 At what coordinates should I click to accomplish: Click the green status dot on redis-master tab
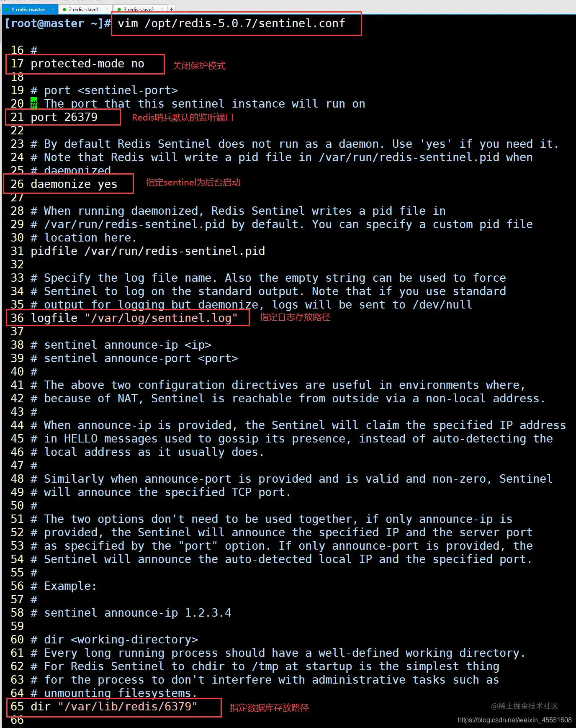[7, 10]
